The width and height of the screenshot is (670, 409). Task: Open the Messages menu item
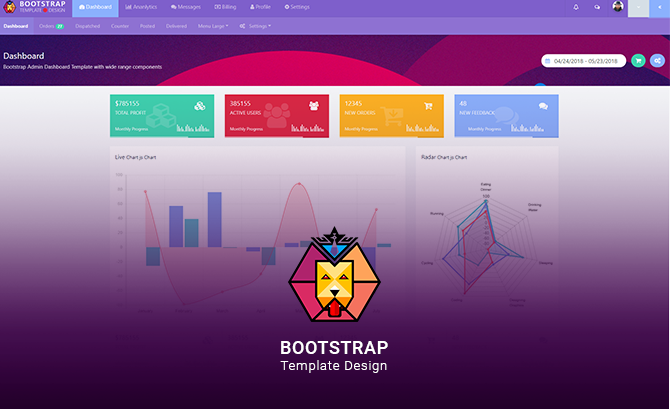[186, 7]
